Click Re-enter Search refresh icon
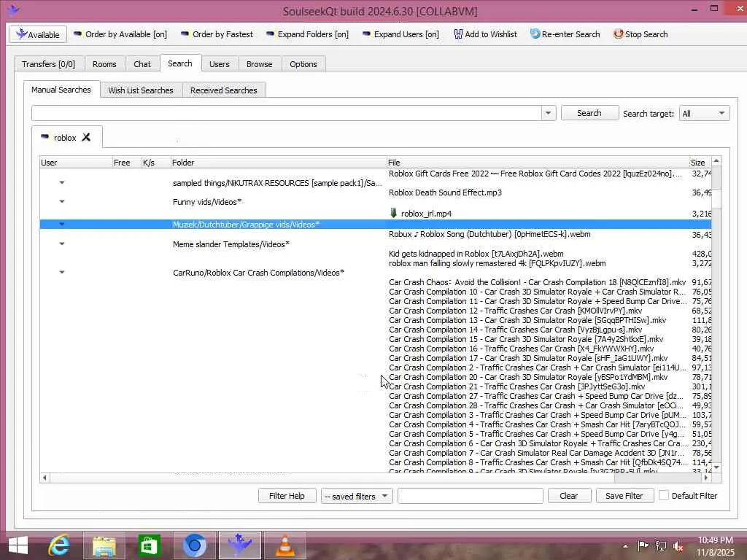 [535, 34]
